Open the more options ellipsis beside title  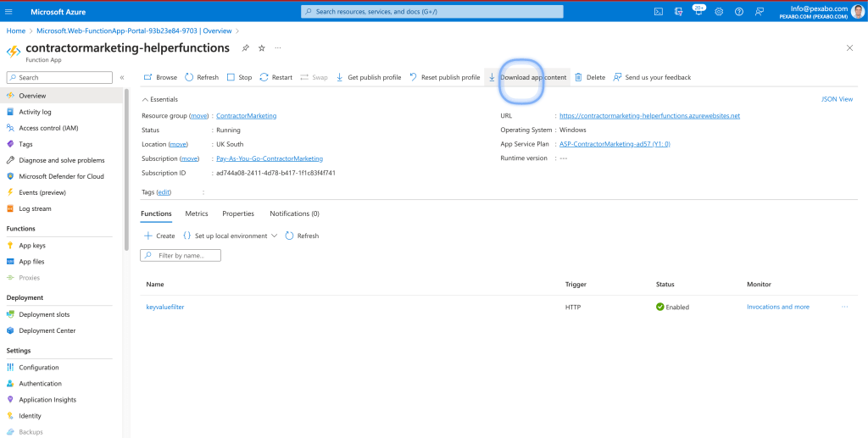point(278,48)
